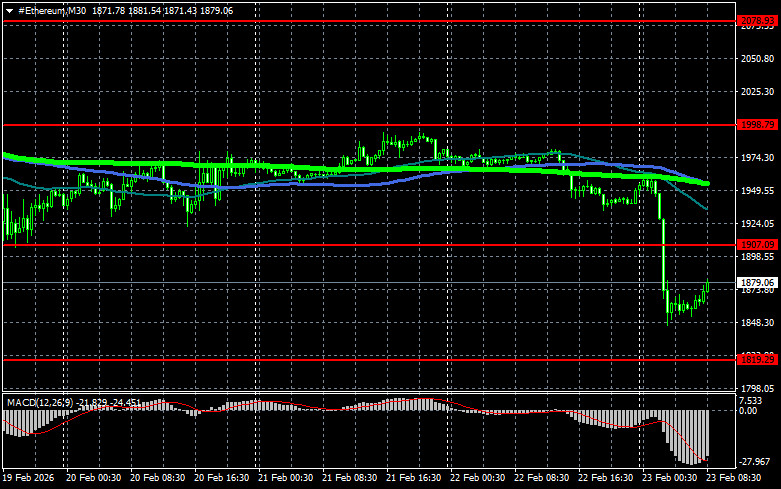The height and width of the screenshot is (489, 781).
Task: Click the 21 Feb 16:30 time label
Action: 412,479
